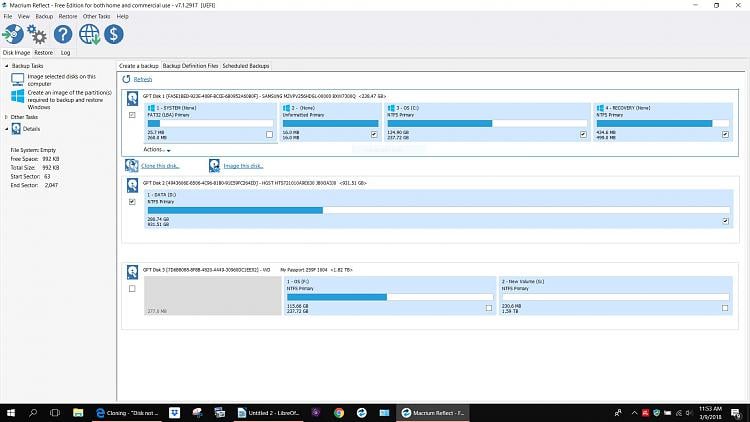Image resolution: width=750 pixels, height=422 pixels.
Task: Click the globe download updates icon
Action: (x=89, y=34)
